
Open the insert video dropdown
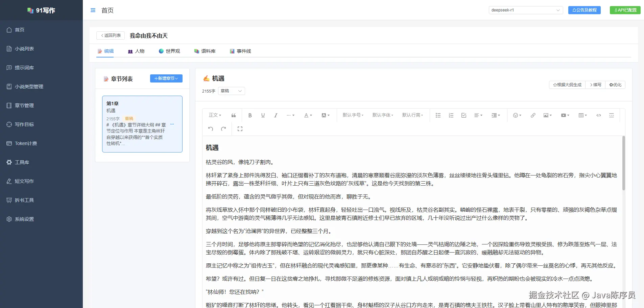[565, 115]
